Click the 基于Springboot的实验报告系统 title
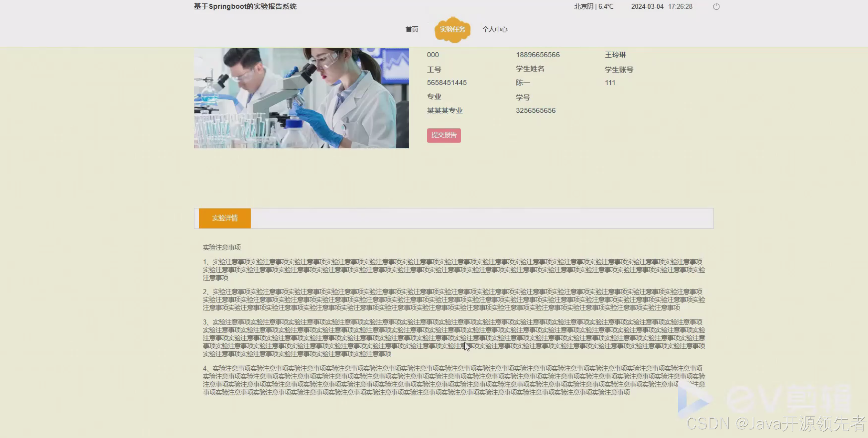This screenshot has width=868, height=438. pos(245,6)
